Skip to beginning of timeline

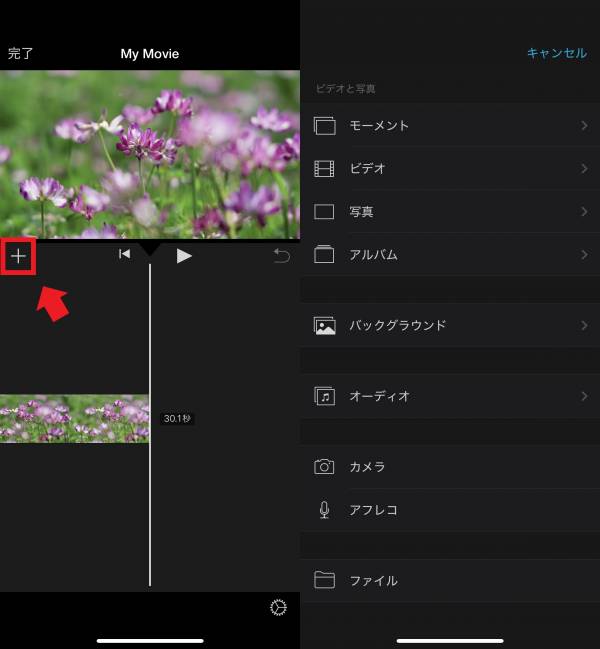tap(124, 255)
